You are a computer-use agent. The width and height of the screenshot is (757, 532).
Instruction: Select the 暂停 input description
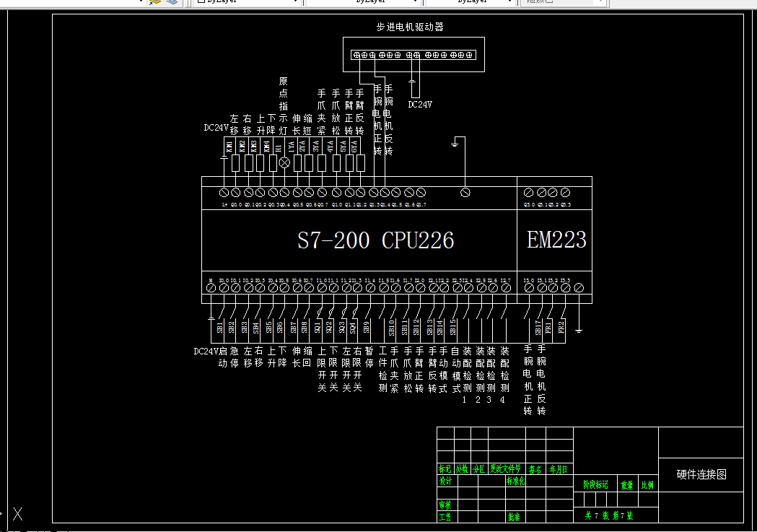pos(369,357)
